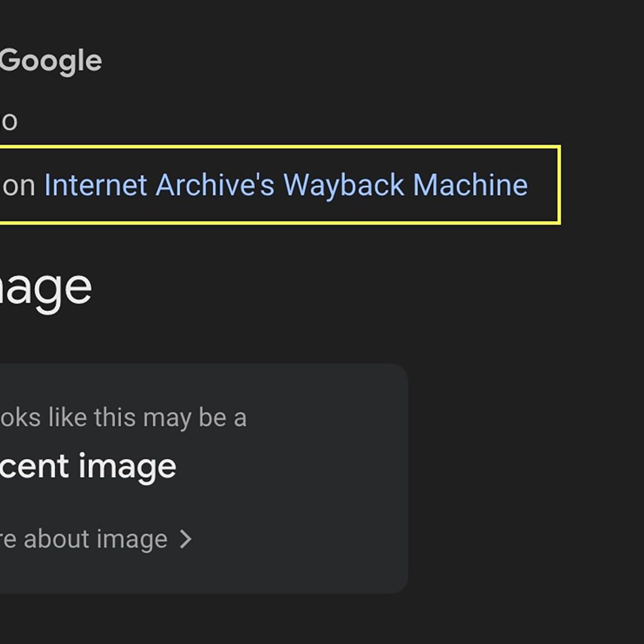
Task: Click the word 'image' next to the chevron
Action: tap(130, 539)
